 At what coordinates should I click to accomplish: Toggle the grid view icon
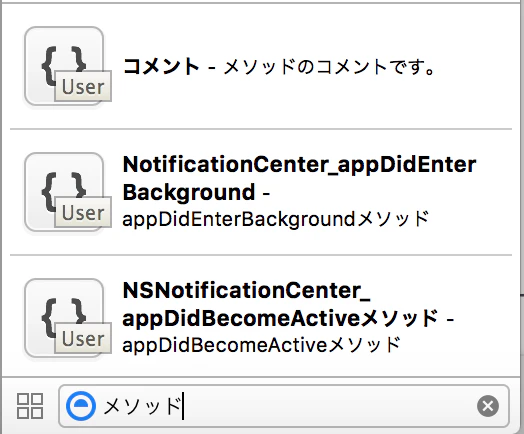pyautogui.click(x=30, y=406)
